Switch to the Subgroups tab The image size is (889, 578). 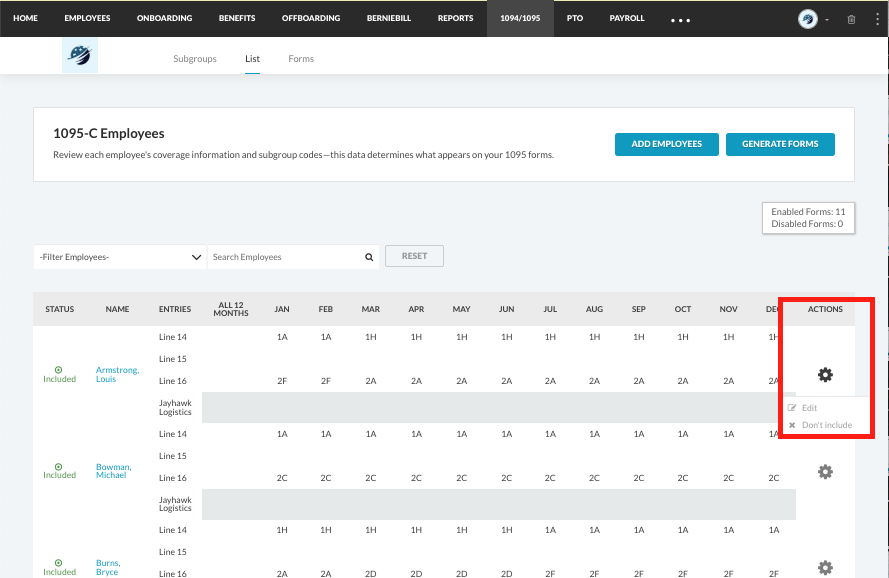tap(195, 59)
